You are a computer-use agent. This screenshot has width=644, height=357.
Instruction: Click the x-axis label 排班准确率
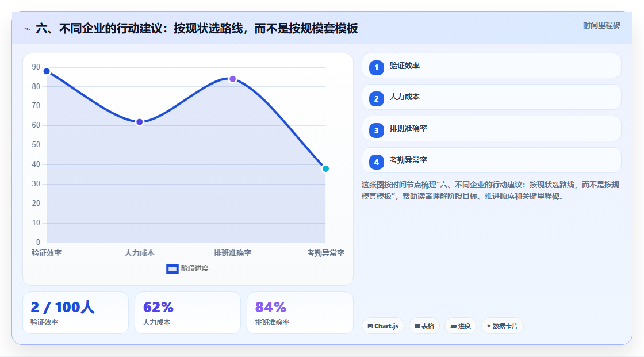tap(232, 253)
